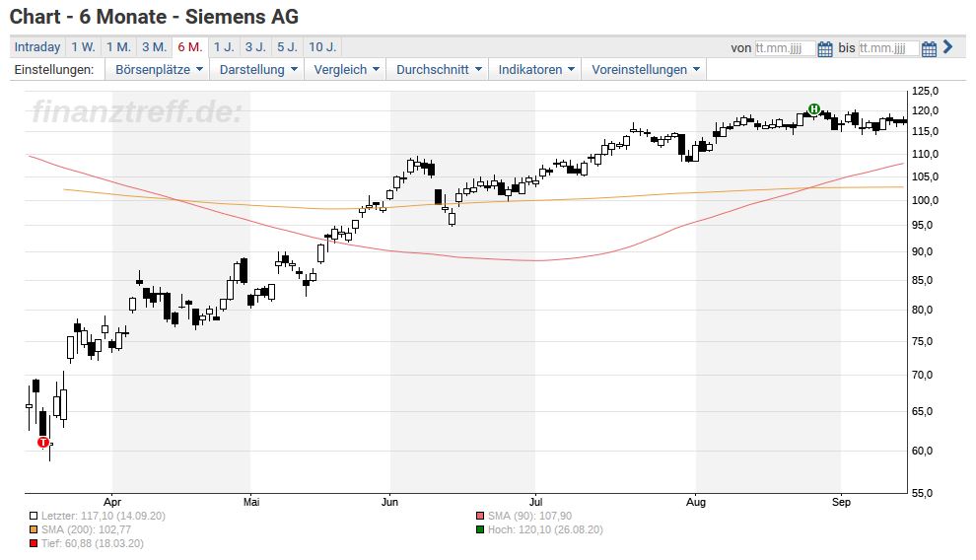Click the '55,0' y-axis price label
Image resolution: width=976 pixels, height=560 pixels.
click(x=923, y=493)
